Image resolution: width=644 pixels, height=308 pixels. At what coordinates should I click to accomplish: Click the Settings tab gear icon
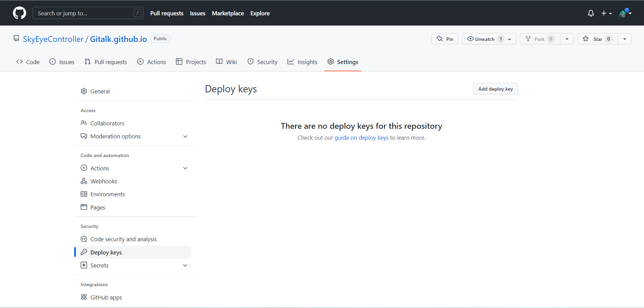click(331, 62)
